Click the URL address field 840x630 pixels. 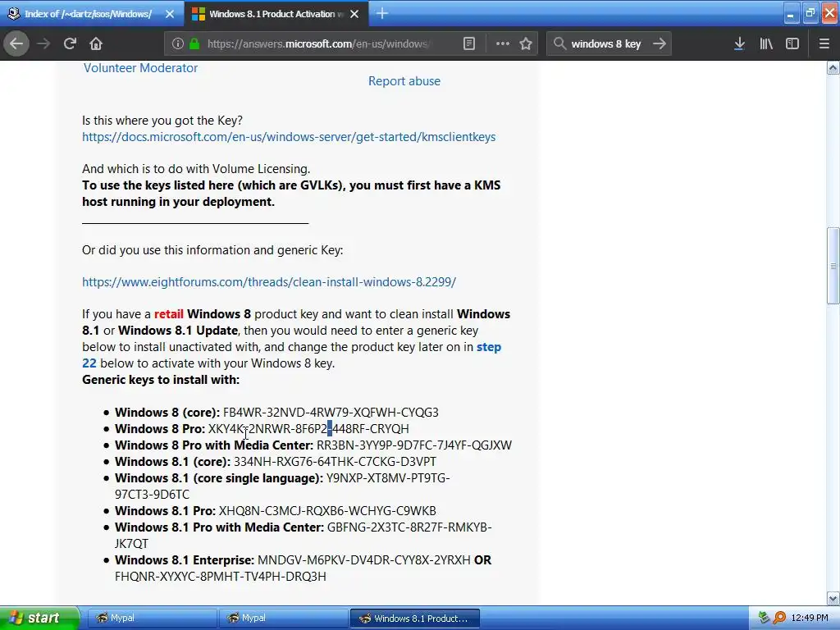[319, 43]
